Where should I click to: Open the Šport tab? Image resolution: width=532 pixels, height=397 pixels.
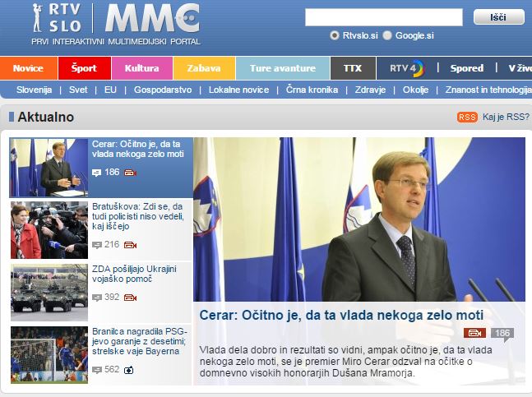click(85, 68)
